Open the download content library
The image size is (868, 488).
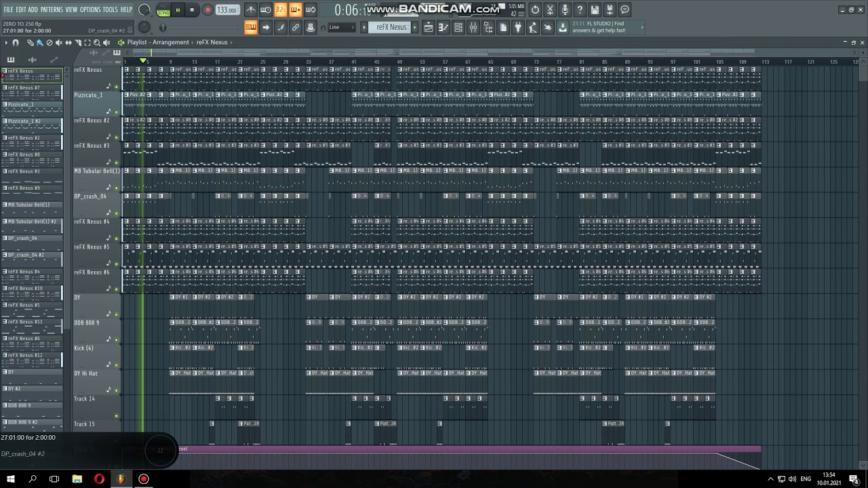563,27
